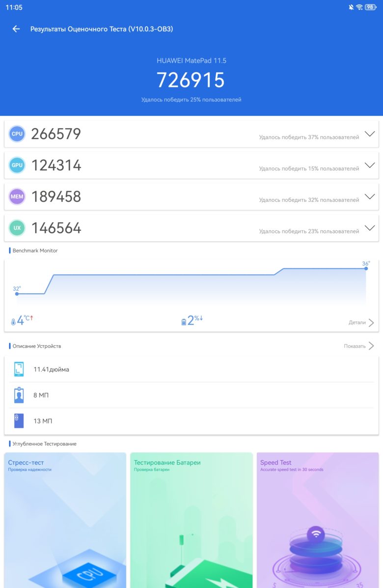Tap the battery drop icon
Screen dimensions: 383x588
(184, 322)
